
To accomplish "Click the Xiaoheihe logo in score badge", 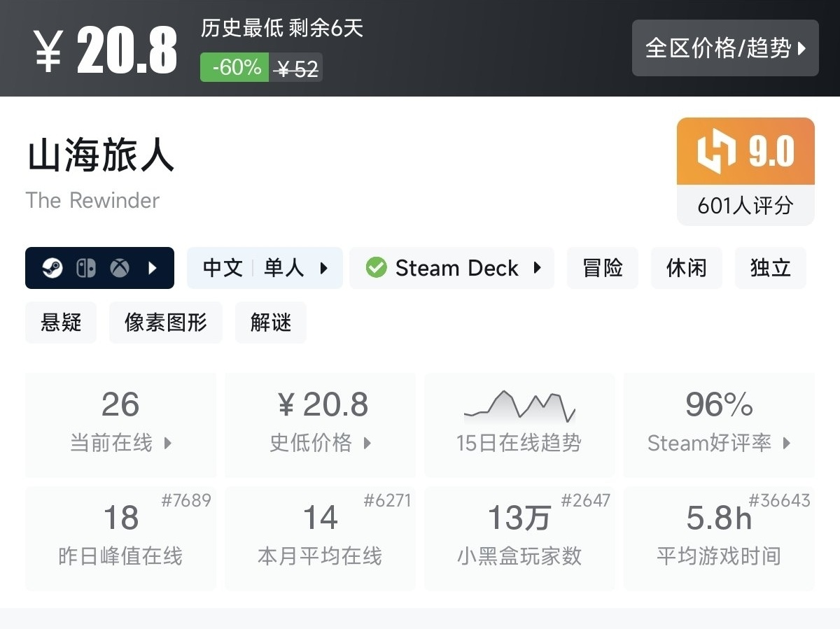I will tap(717, 152).
